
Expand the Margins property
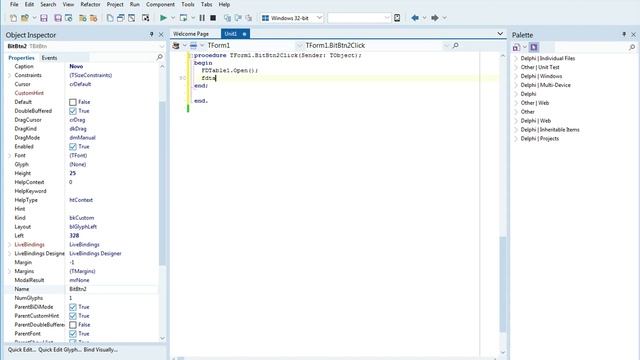pyautogui.click(x=9, y=271)
